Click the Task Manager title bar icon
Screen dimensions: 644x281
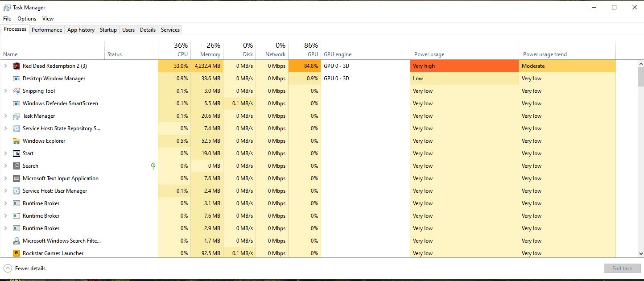click(7, 8)
